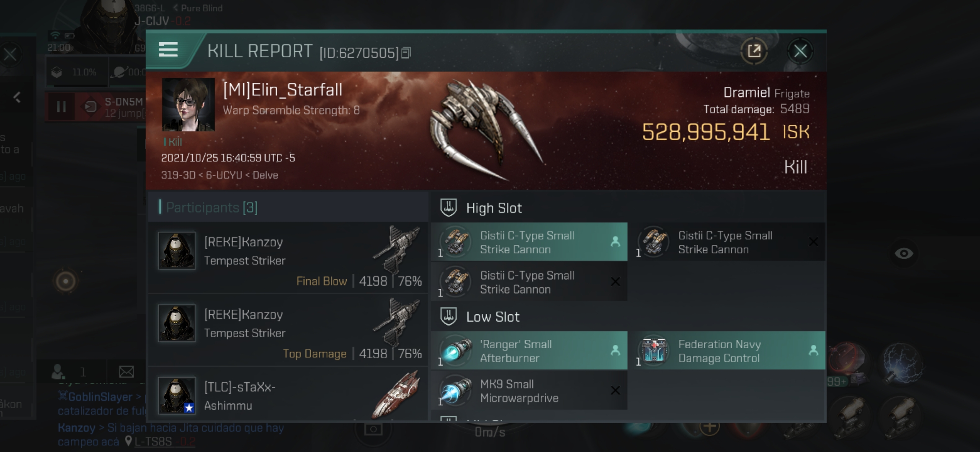Share the kill report externally
The height and width of the screenshot is (452, 980).
coord(754,51)
